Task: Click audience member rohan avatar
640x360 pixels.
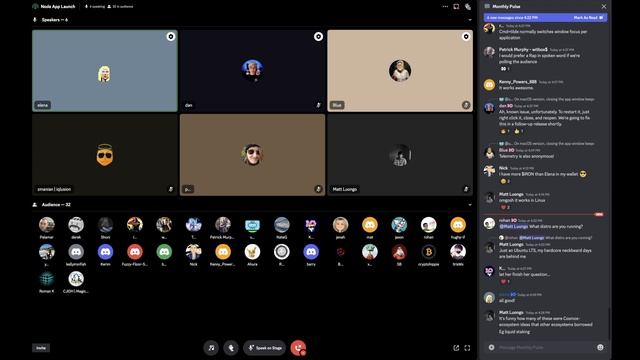Action: pyautogui.click(x=429, y=225)
